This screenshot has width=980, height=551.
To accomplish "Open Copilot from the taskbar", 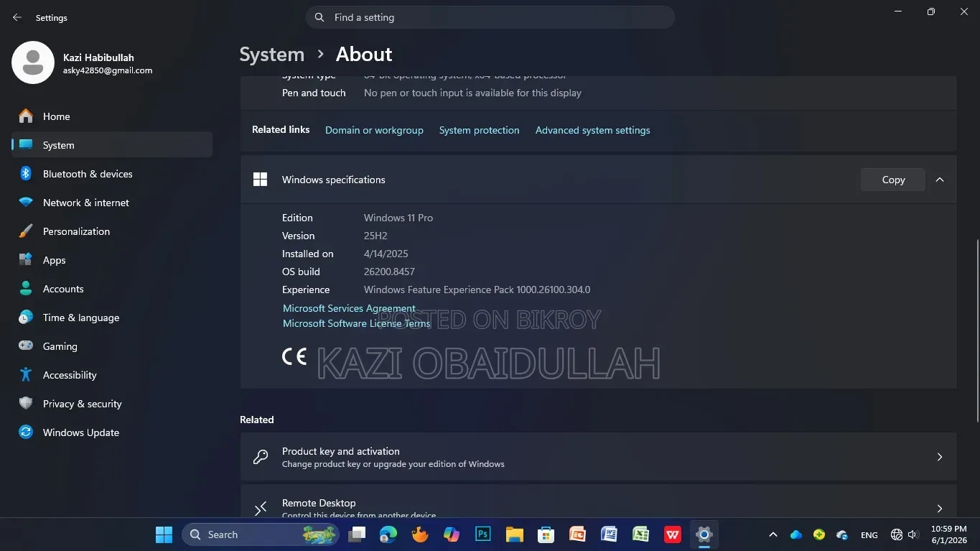I will pos(452,534).
